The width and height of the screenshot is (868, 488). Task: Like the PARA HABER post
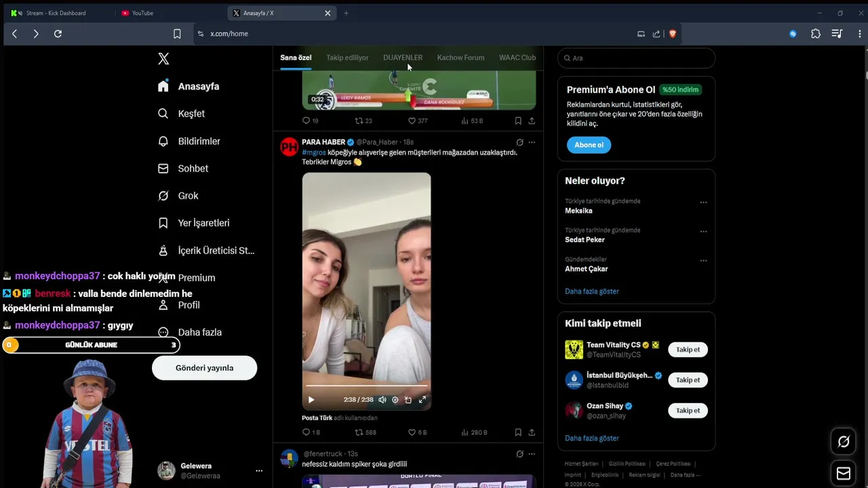pos(412,432)
